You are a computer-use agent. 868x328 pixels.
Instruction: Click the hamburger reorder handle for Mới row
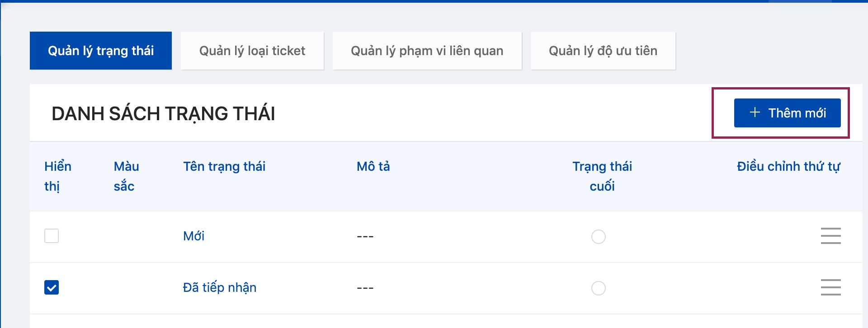(830, 236)
